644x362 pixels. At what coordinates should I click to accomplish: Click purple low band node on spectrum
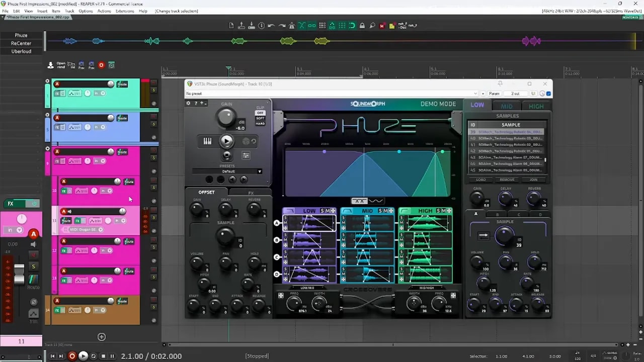click(x=324, y=151)
